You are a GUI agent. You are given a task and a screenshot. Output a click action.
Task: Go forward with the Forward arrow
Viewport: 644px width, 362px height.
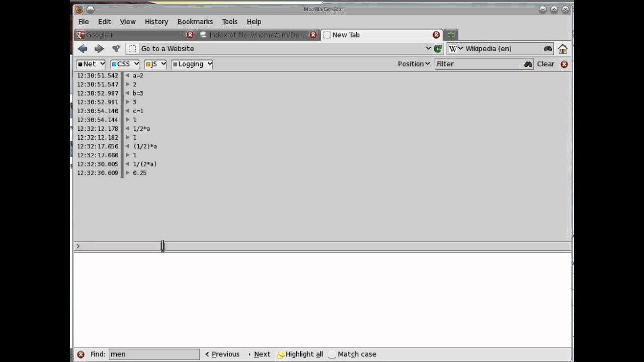click(99, 49)
